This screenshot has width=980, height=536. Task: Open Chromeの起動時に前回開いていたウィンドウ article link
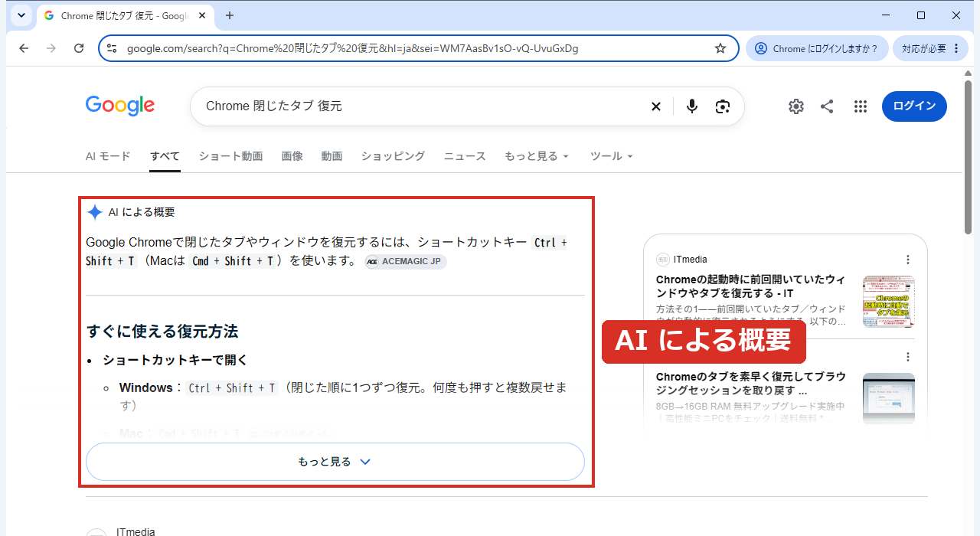pos(751,286)
